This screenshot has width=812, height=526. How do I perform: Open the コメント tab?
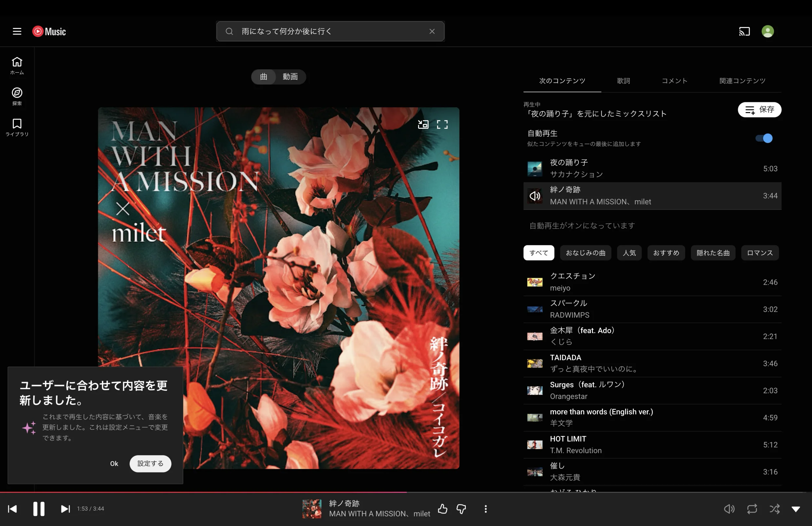pyautogui.click(x=674, y=81)
